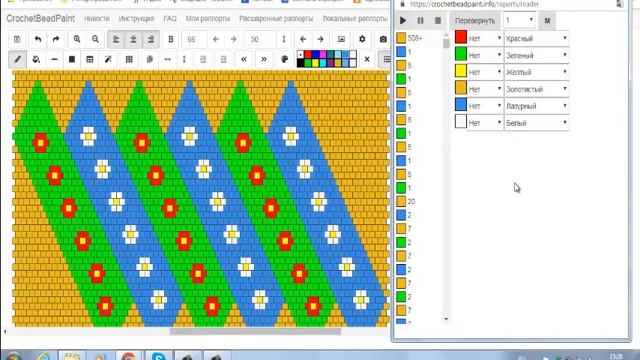The width and height of the screenshot is (640, 360).
Task: Click the height input showing 50
Action: point(260,39)
